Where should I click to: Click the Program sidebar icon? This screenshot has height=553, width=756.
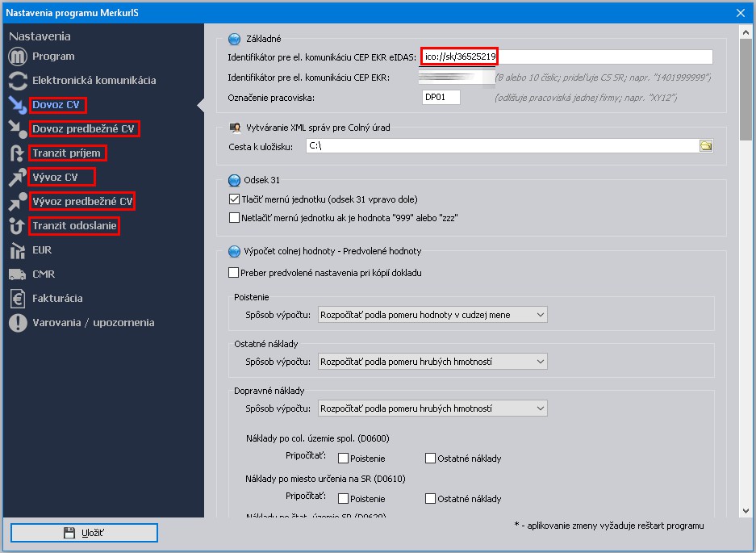click(18, 57)
